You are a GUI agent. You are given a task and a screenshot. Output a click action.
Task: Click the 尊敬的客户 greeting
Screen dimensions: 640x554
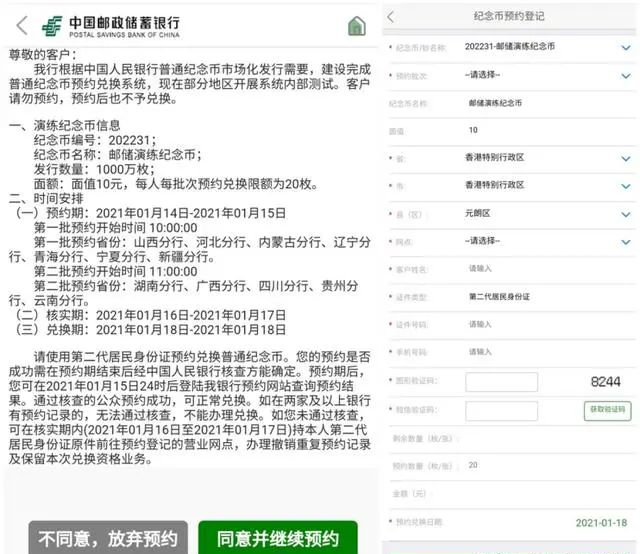(42, 54)
